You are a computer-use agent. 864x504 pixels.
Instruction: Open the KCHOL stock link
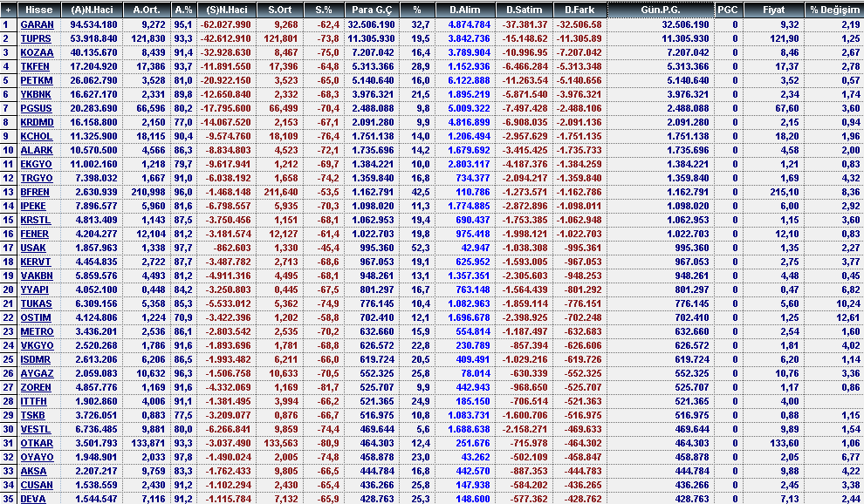tap(37, 136)
